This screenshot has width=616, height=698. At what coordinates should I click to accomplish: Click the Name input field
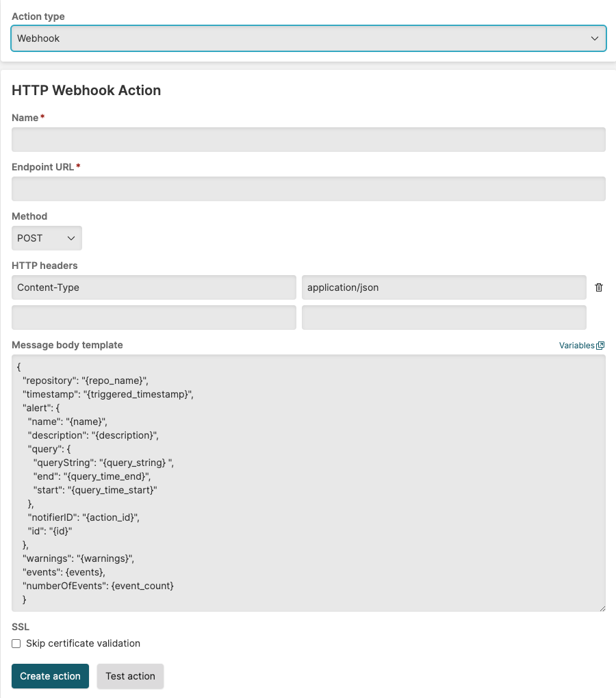pos(308,139)
